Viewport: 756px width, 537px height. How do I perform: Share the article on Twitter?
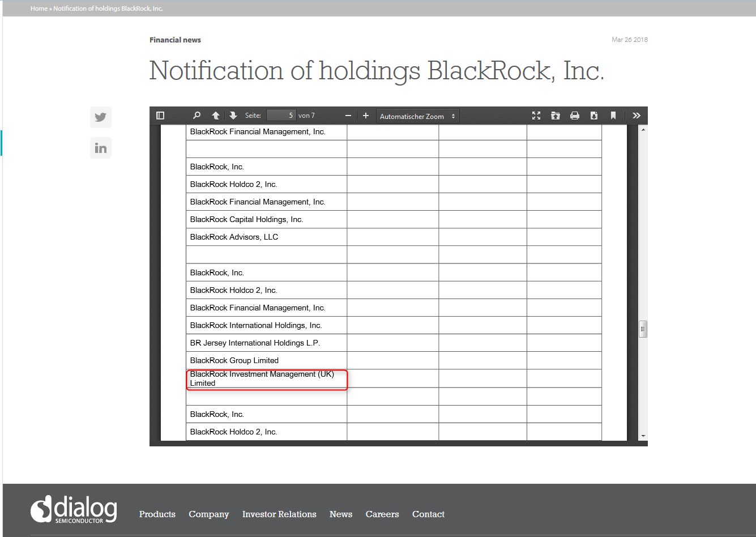[101, 117]
